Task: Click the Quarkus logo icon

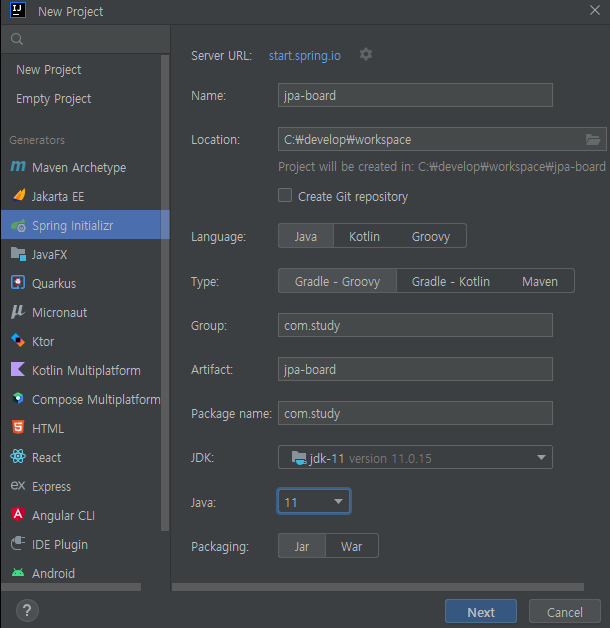Action: click(x=18, y=282)
